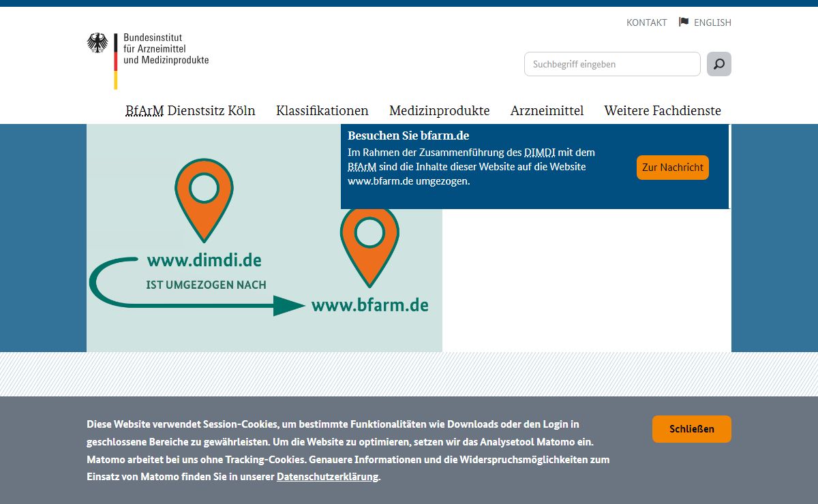This screenshot has height=504, width=818.
Task: Switch language via ENGLISH link
Action: click(x=712, y=22)
